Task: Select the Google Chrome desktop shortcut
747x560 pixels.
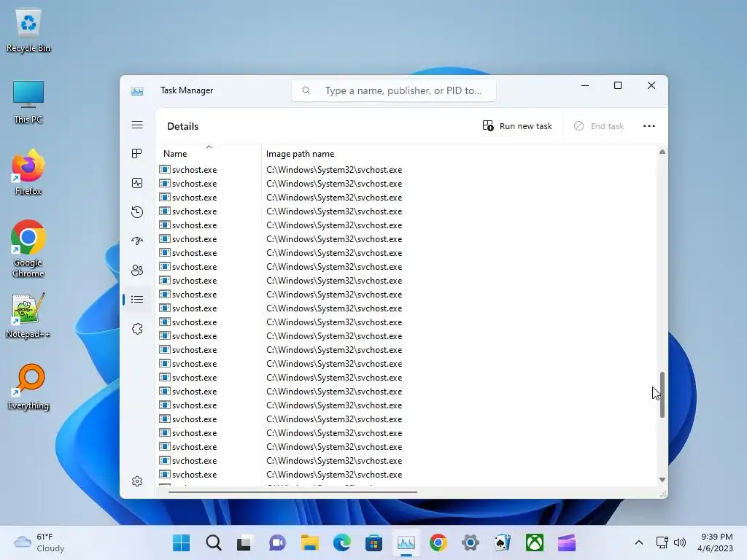Action: click(x=28, y=249)
